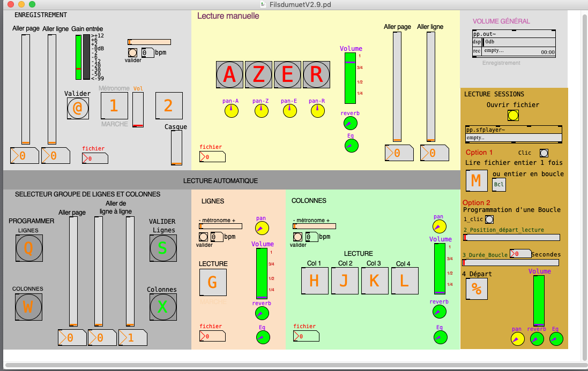The height and width of the screenshot is (371, 588).
Task: Click the @ Valider button in Enregistrement
Action: click(x=78, y=108)
